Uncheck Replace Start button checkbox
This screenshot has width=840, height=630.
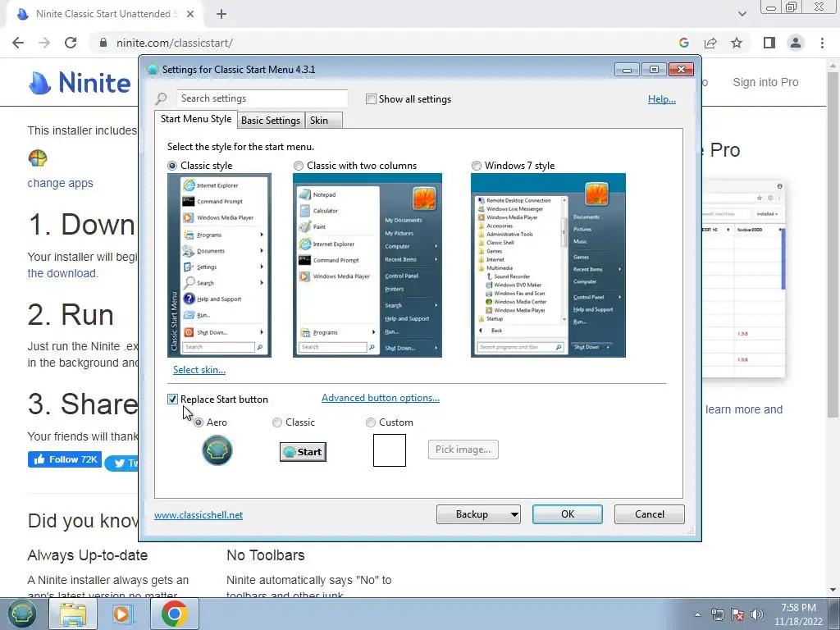point(172,399)
